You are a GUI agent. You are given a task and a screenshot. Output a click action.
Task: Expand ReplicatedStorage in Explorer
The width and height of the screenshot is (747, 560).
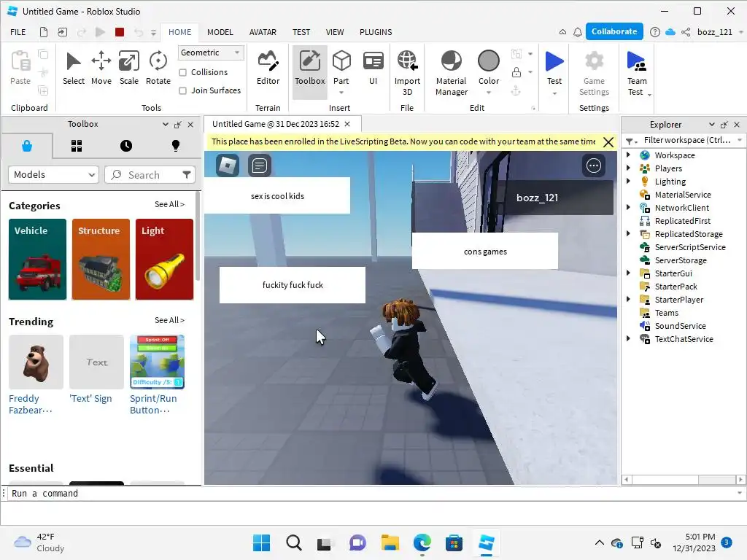pos(628,233)
